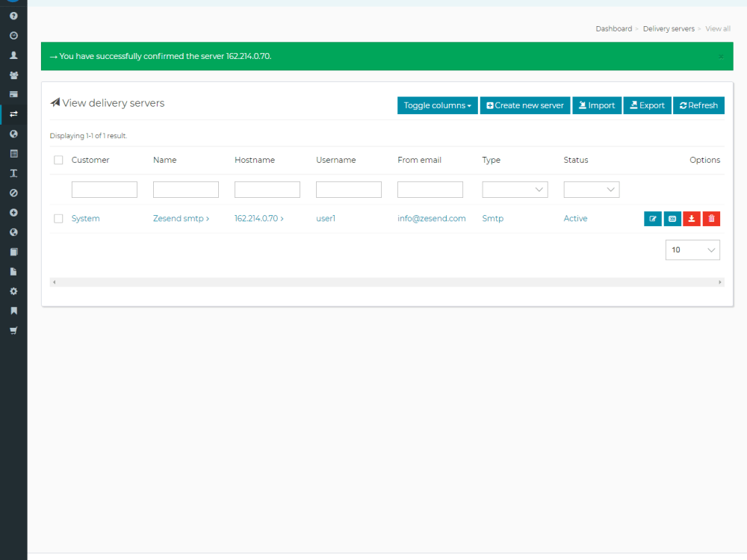Click the Export button

tap(648, 105)
